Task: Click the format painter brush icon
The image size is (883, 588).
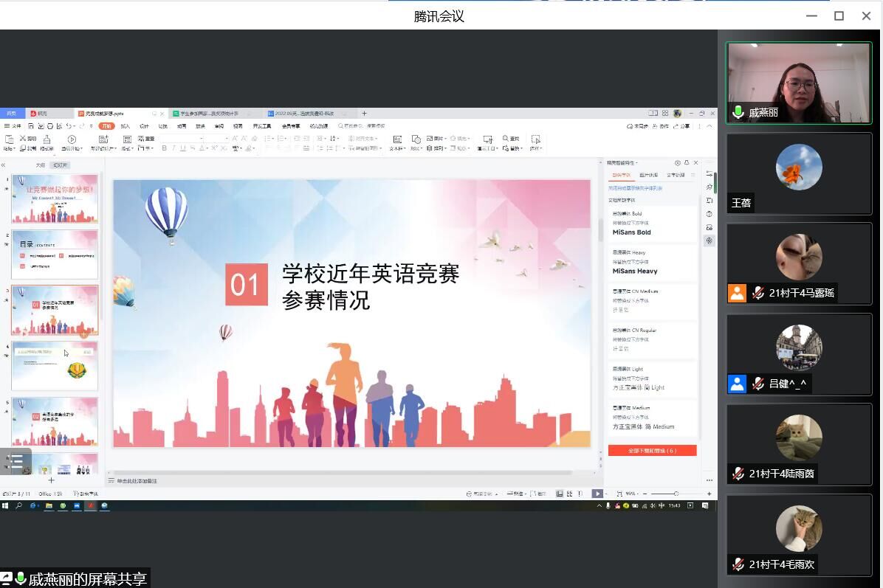Action: [47, 139]
